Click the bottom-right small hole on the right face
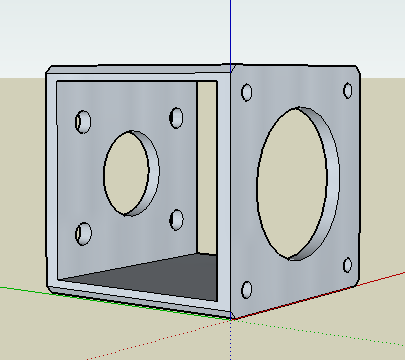 (x=347, y=265)
